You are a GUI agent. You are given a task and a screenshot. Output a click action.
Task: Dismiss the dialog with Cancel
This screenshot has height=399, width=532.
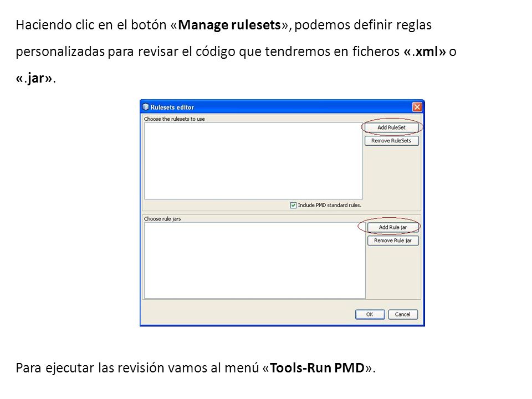(403, 315)
